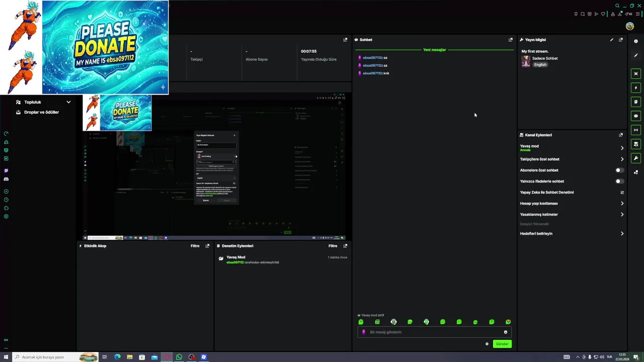
Task: Open File Explorer from the taskbar
Action: tap(130, 357)
